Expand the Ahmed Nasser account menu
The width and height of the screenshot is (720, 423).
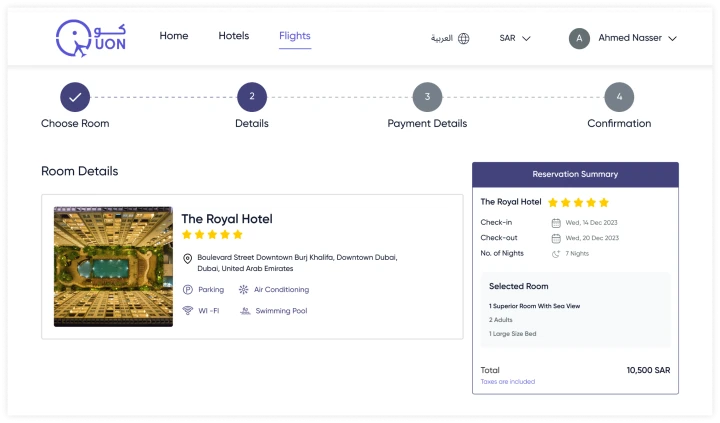[x=637, y=39]
